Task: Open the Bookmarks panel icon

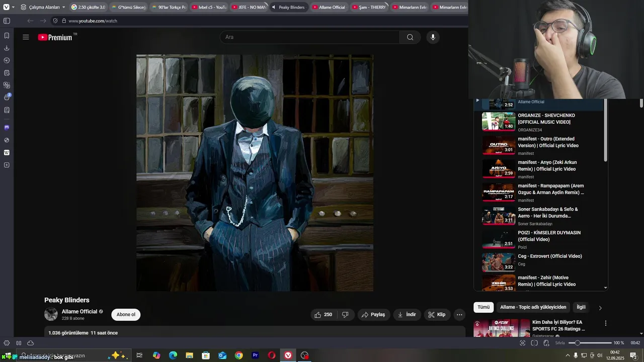Action: click(x=7, y=36)
